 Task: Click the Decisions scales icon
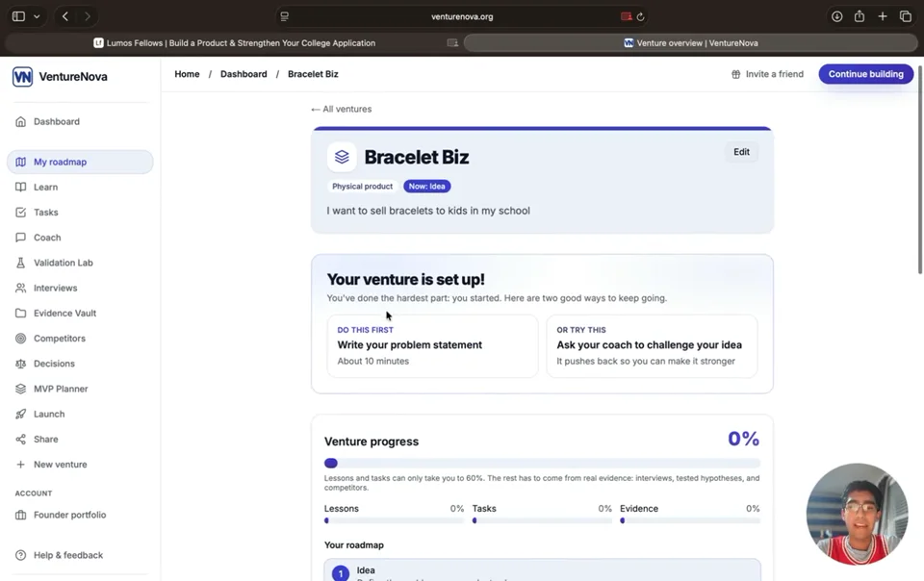(x=20, y=364)
